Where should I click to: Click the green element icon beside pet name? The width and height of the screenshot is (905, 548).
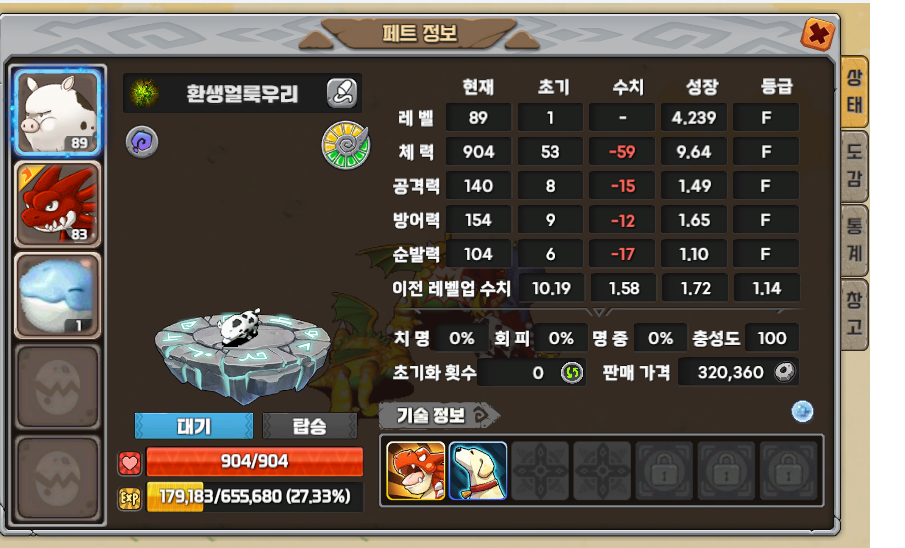(x=144, y=93)
